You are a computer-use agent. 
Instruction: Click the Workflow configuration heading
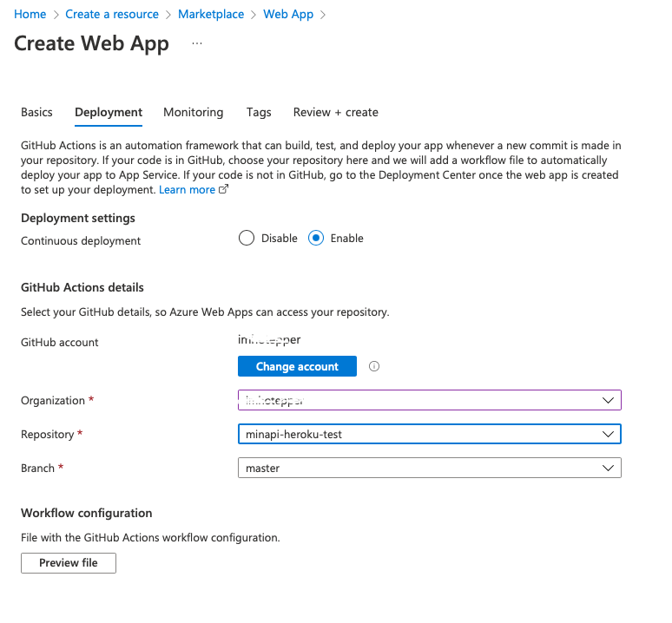tap(87, 513)
